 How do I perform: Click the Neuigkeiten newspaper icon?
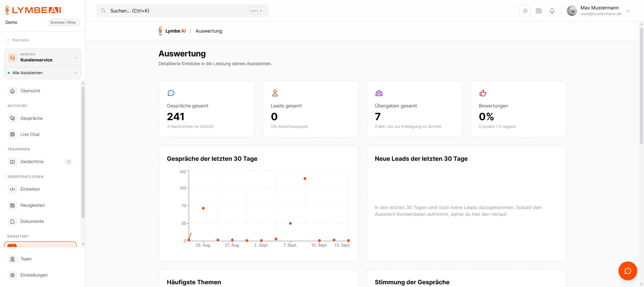tap(12, 205)
